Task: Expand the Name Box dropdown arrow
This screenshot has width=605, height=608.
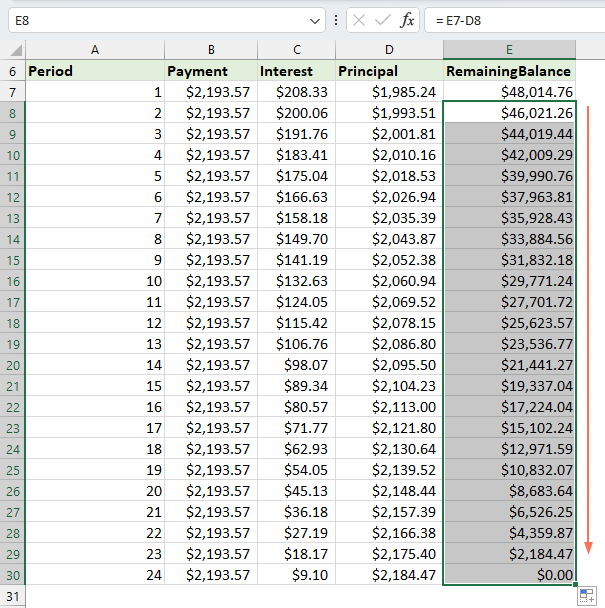Action: point(316,20)
